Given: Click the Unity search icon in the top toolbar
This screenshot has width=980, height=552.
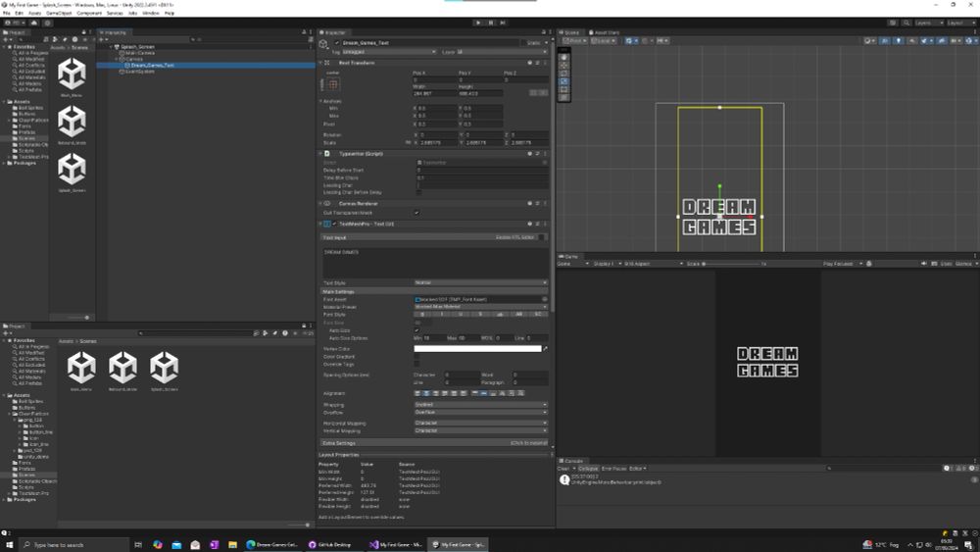Looking at the screenshot, I should click(906, 23).
